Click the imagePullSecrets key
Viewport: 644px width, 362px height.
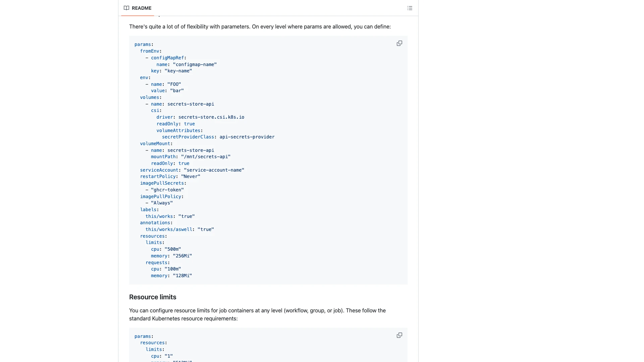[x=162, y=183]
